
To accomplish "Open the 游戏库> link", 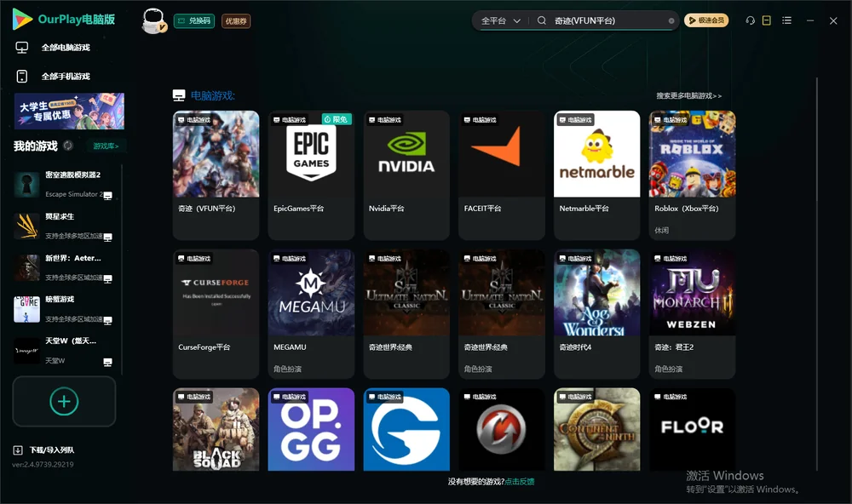I will coord(106,146).
